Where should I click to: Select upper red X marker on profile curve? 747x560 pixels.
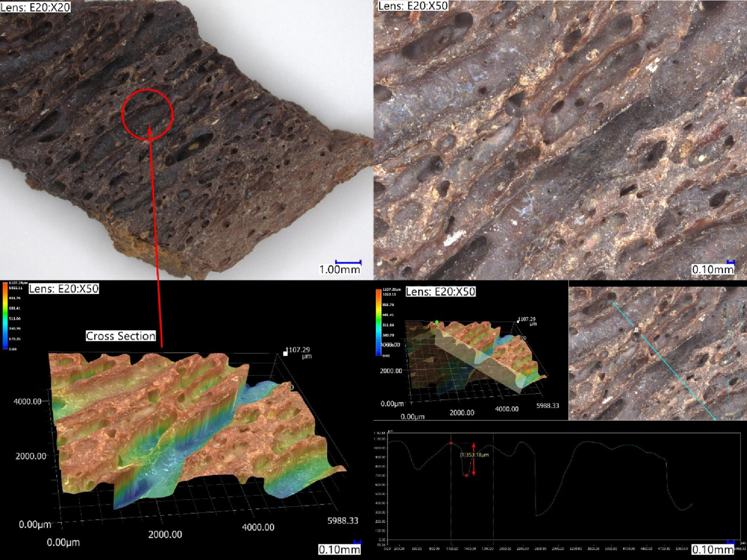451,443
